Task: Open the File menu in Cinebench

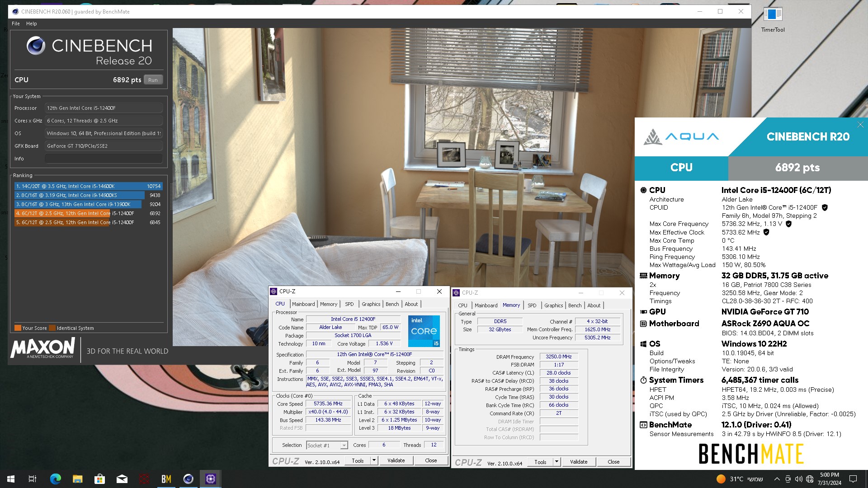Action: tap(16, 23)
